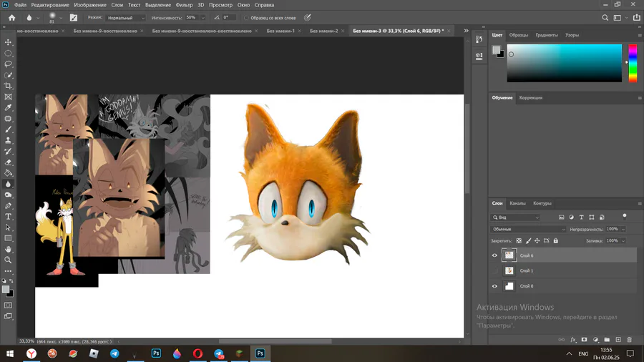644x362 pixels.
Task: Open the Режим blending mode dropdown
Action: [x=125, y=18]
